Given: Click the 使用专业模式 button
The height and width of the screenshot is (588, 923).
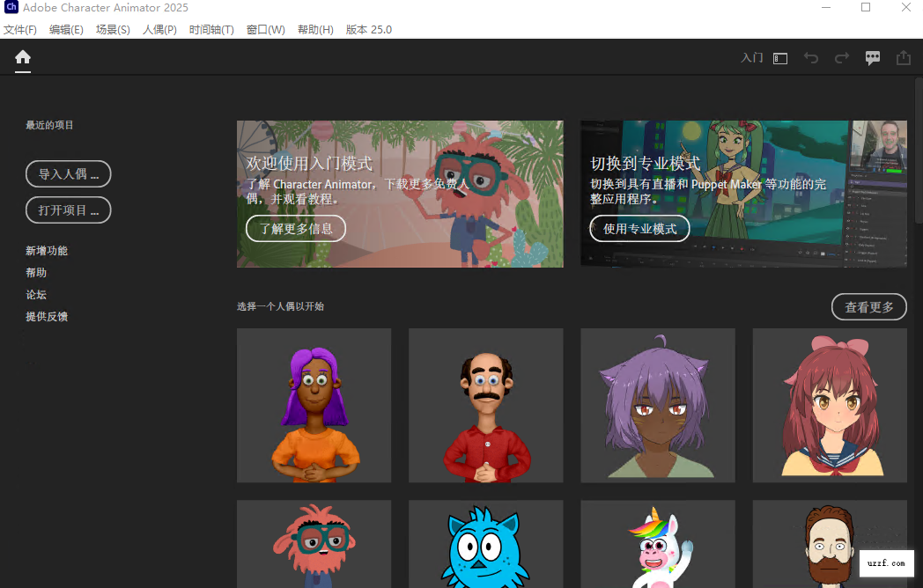Looking at the screenshot, I should (639, 228).
